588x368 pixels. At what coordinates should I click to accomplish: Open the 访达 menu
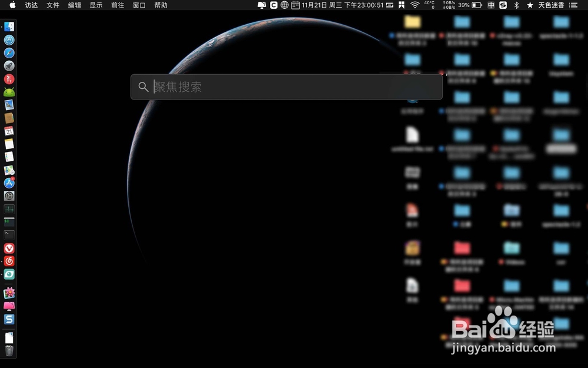[x=32, y=5]
